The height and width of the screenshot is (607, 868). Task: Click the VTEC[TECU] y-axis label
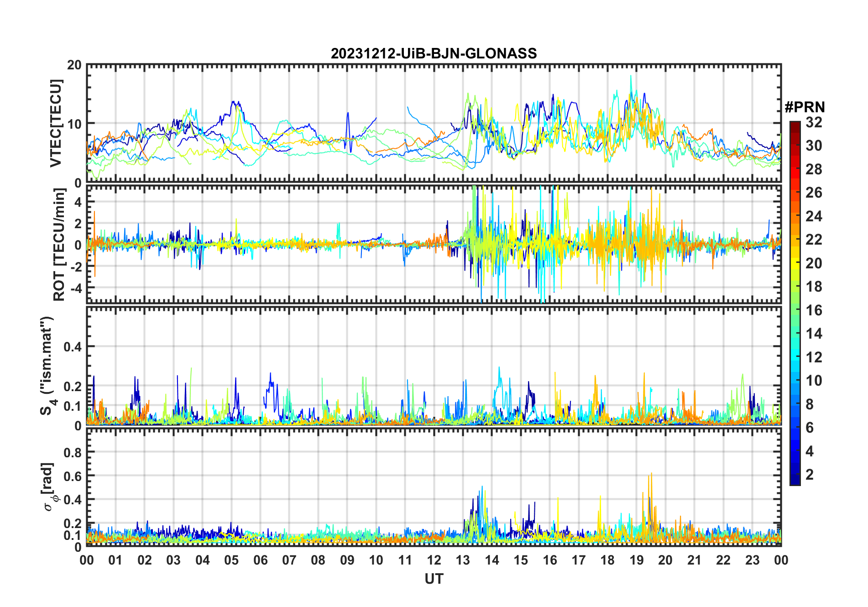coord(56,123)
